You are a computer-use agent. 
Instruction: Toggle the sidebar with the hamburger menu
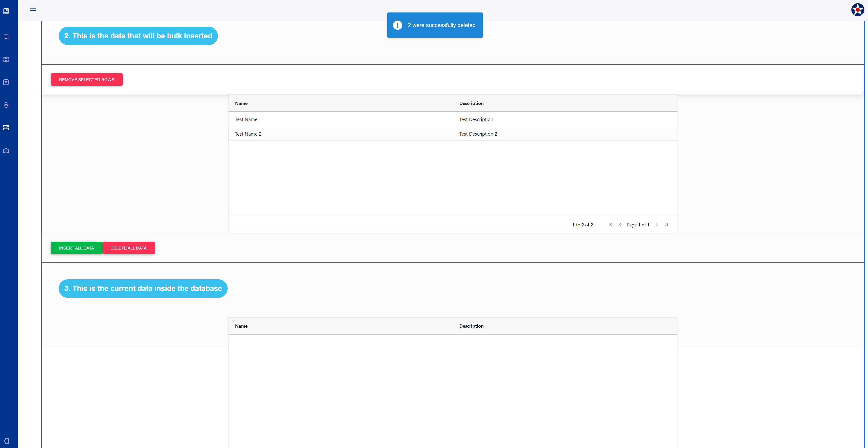coord(33,9)
